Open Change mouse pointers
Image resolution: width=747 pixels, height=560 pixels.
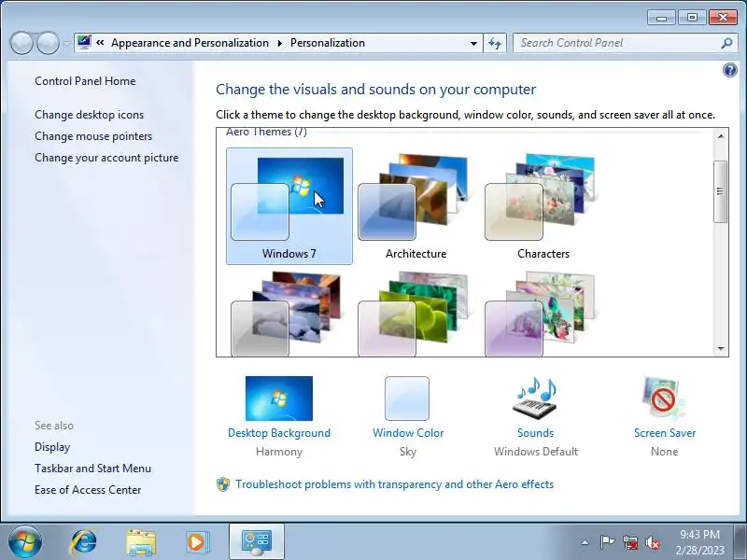93,136
